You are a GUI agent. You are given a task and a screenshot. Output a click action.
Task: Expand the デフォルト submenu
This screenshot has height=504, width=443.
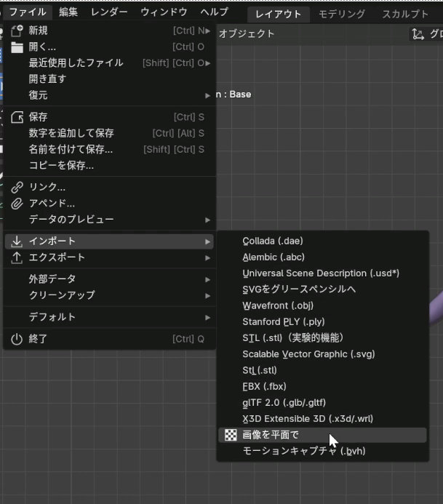coord(109,317)
